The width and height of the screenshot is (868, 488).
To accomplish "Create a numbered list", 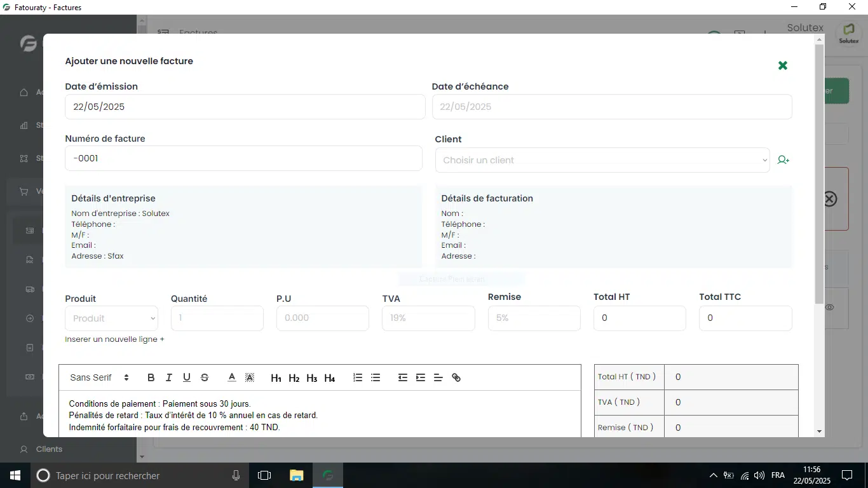I will (x=358, y=377).
